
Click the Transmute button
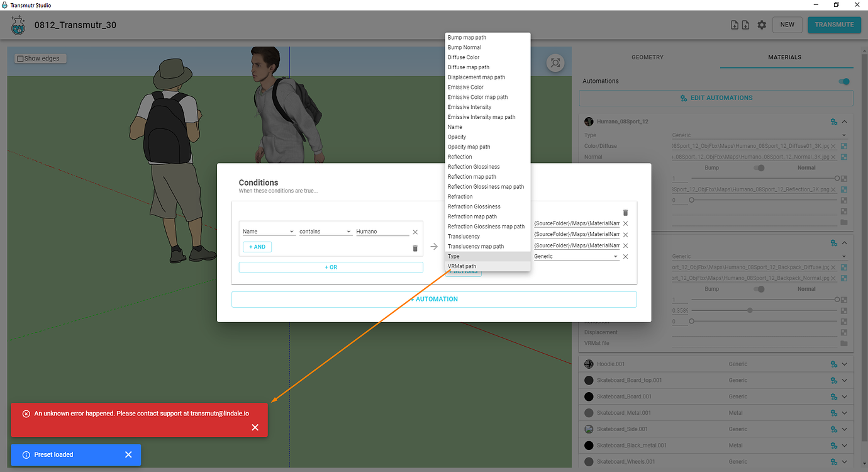coord(834,25)
